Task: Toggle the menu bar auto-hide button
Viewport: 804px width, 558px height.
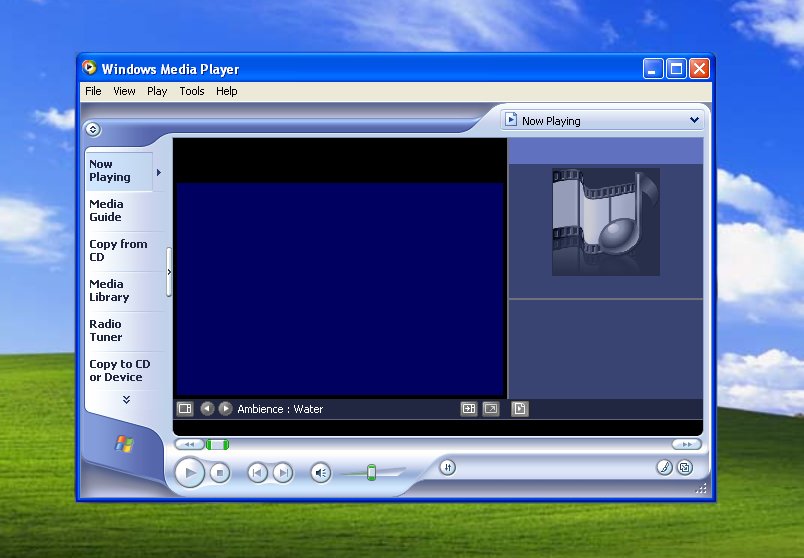Action: (93, 129)
